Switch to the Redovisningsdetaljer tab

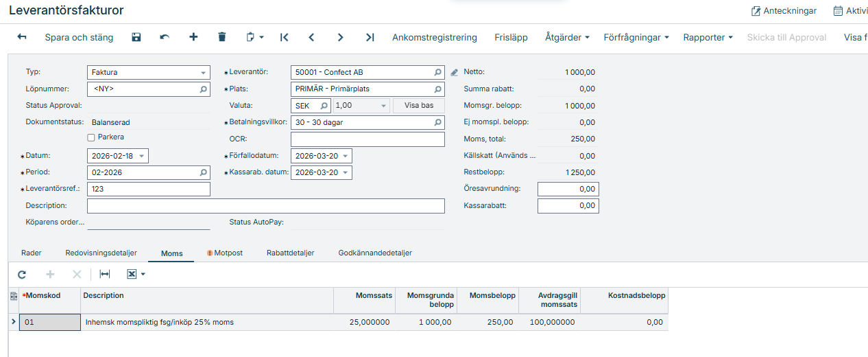[101, 253]
